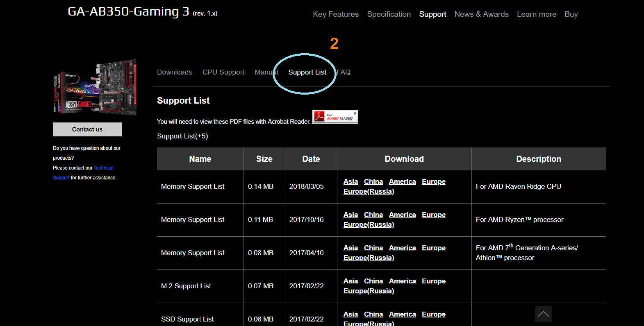Image resolution: width=644 pixels, height=326 pixels.
Task: Switch to the Downloads tab
Action: point(175,72)
